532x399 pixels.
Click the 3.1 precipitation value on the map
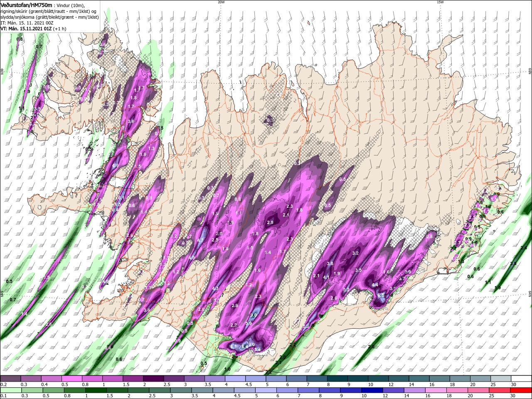[393, 288]
